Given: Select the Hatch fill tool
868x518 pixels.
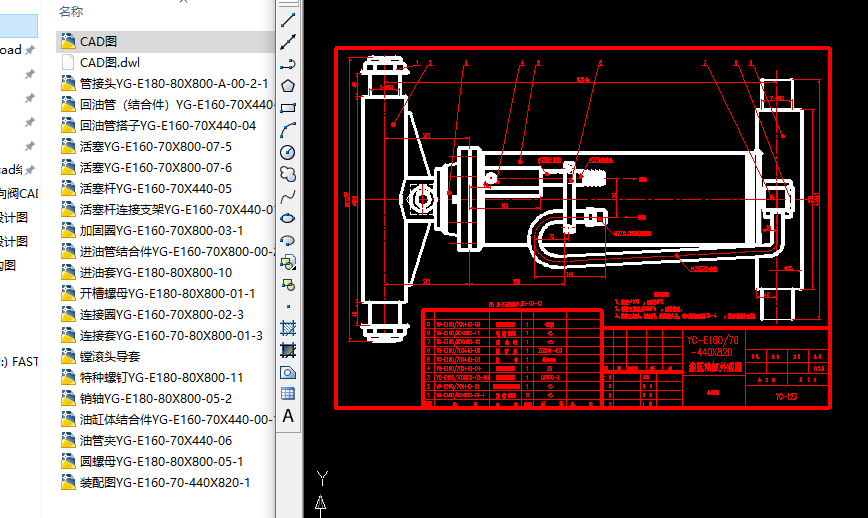Looking at the screenshot, I should pyautogui.click(x=288, y=328).
